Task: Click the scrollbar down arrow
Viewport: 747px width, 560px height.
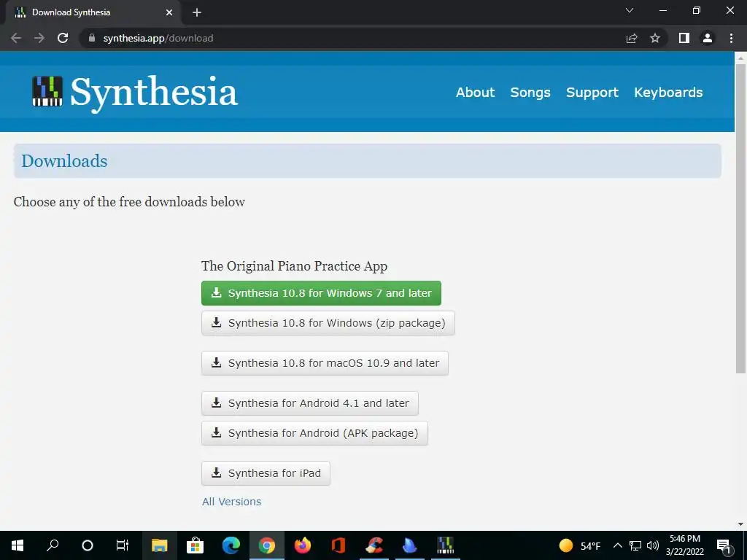Action: (740, 524)
